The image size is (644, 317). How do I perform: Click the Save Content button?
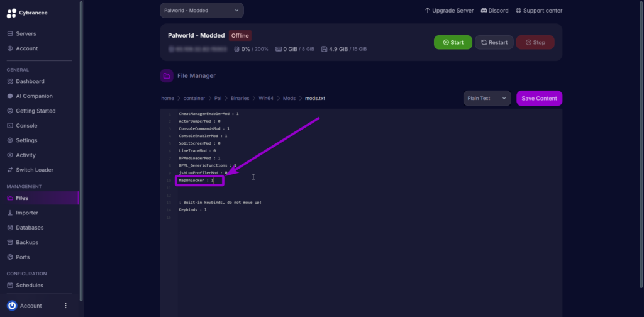coord(539,98)
